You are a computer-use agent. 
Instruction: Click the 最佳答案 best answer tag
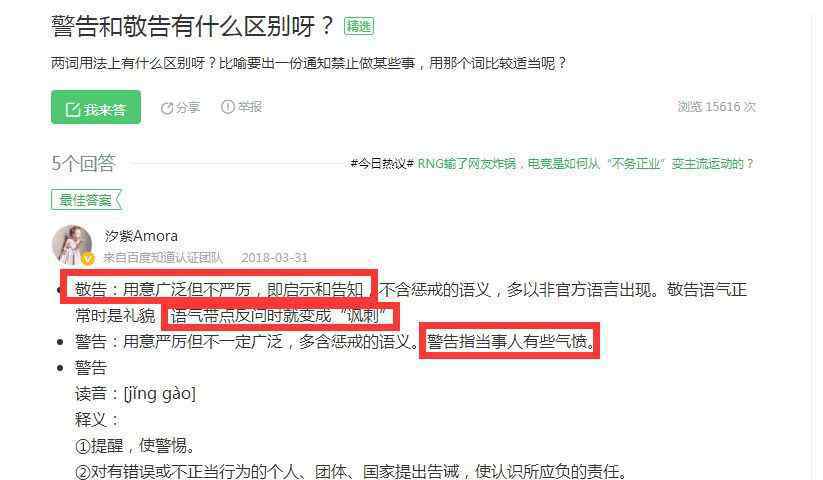tap(87, 200)
